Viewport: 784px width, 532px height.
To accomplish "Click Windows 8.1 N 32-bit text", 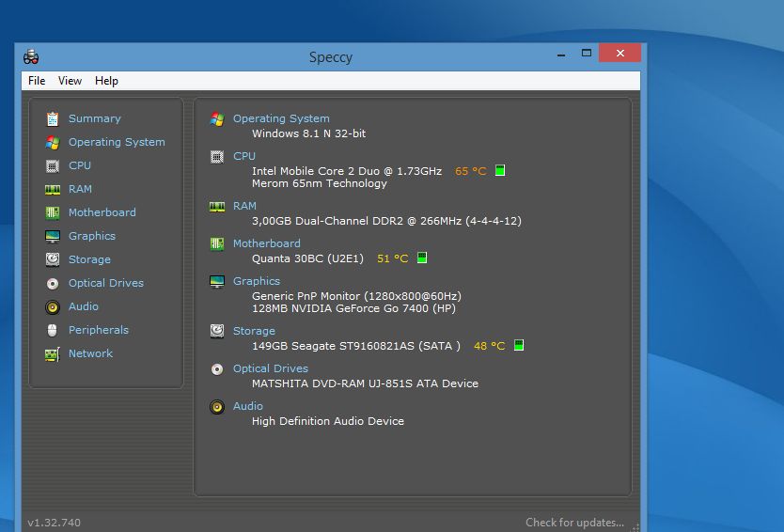I will (308, 133).
